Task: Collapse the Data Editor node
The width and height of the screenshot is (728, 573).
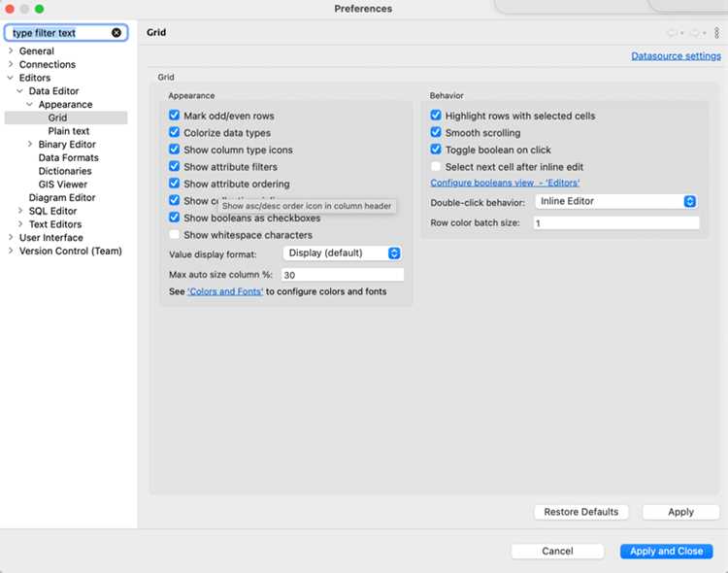Action: tap(20, 91)
